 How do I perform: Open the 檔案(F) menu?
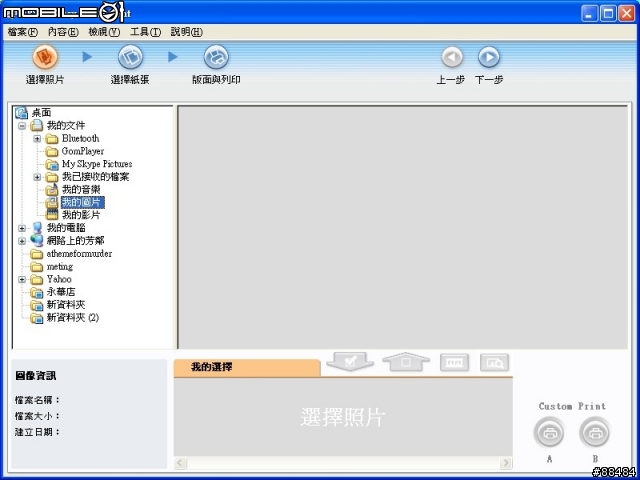23,32
